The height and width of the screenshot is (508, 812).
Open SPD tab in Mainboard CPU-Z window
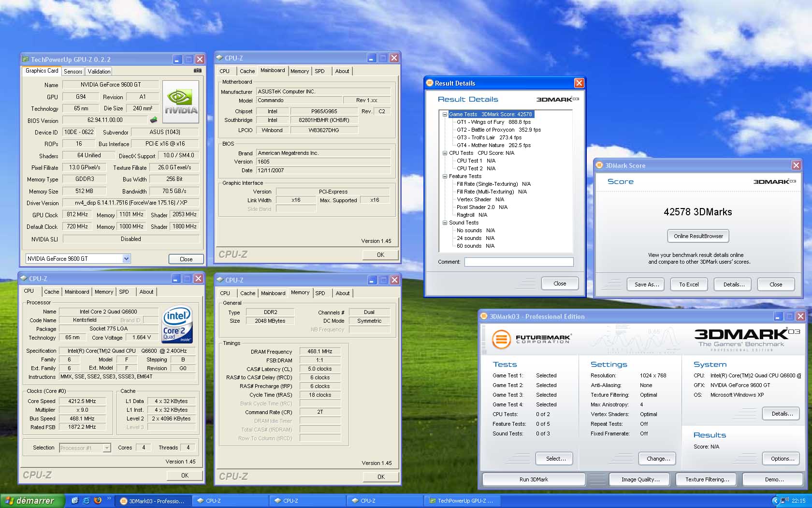319,71
